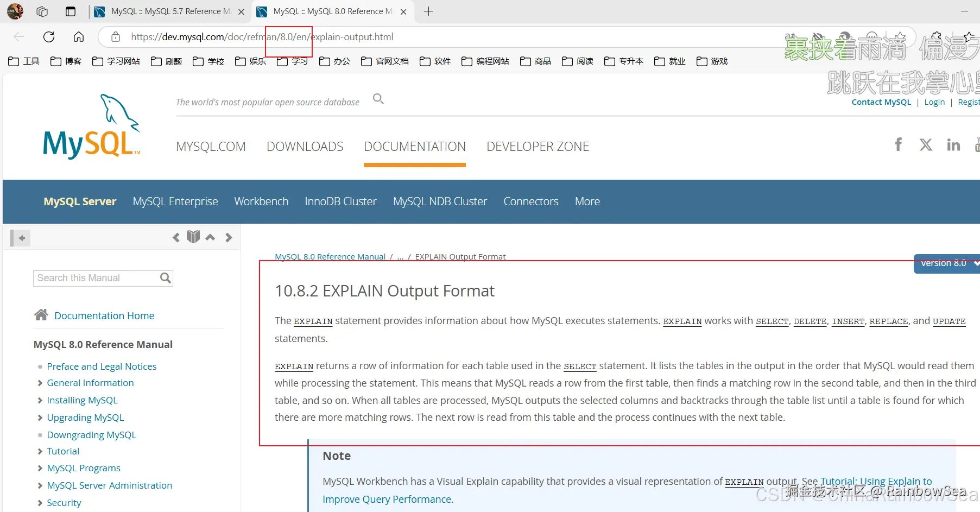Open the tab actions menu icon
The width and height of the screenshot is (980, 512).
71,11
